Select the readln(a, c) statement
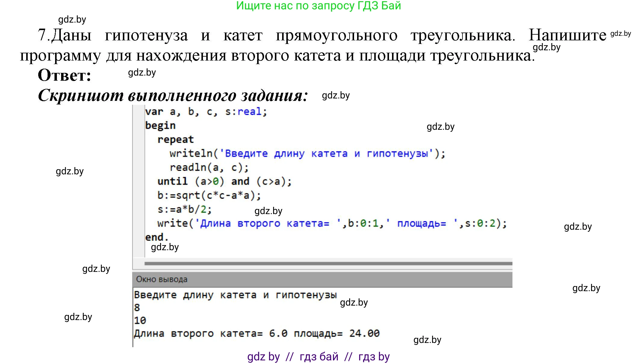 208,167
